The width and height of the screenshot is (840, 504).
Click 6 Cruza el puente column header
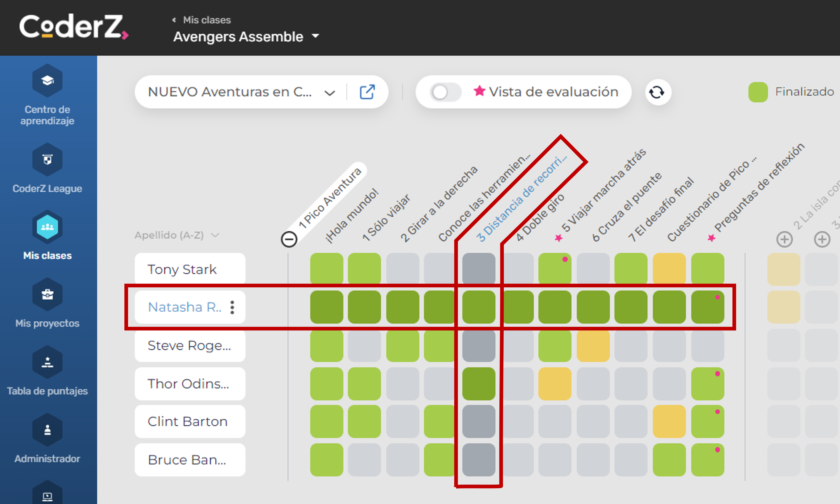(x=627, y=206)
